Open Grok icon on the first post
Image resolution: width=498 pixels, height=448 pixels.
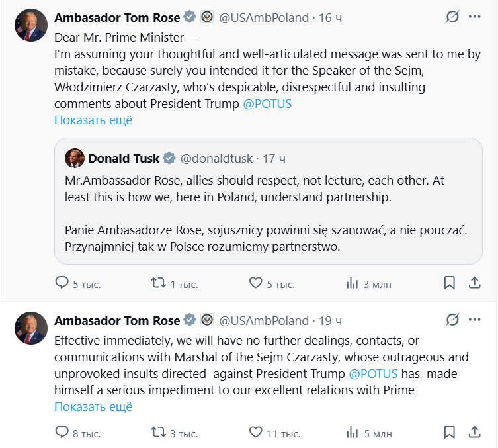452,17
